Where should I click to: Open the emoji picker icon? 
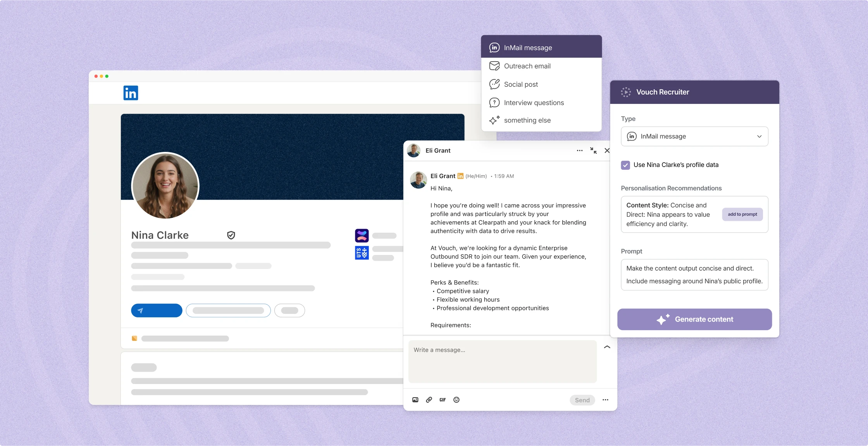click(456, 400)
